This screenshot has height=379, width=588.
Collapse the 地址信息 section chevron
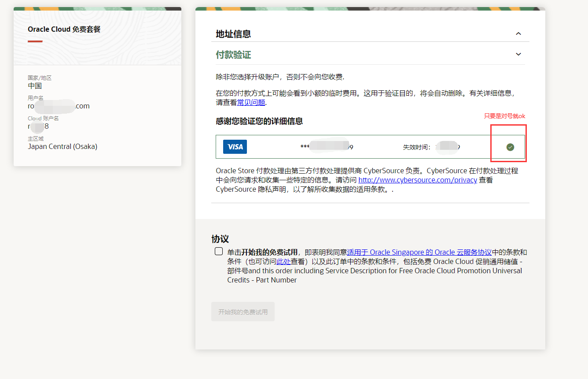tap(518, 34)
